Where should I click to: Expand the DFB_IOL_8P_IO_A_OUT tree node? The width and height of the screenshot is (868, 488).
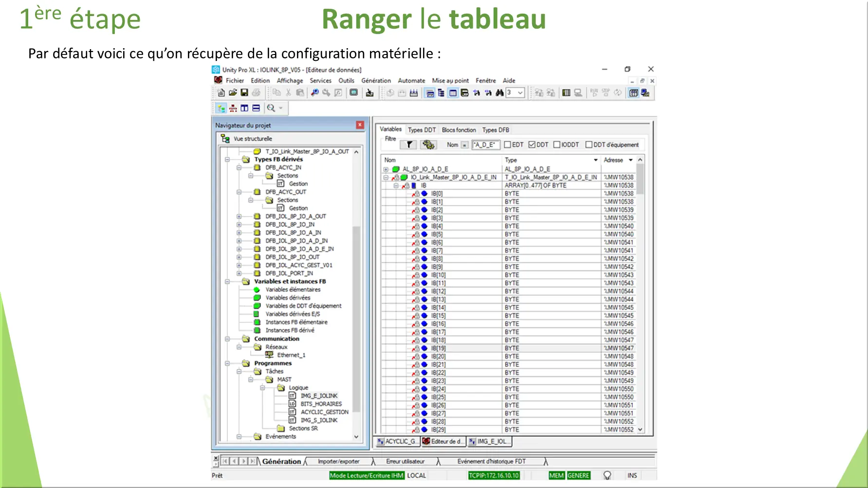pos(239,217)
